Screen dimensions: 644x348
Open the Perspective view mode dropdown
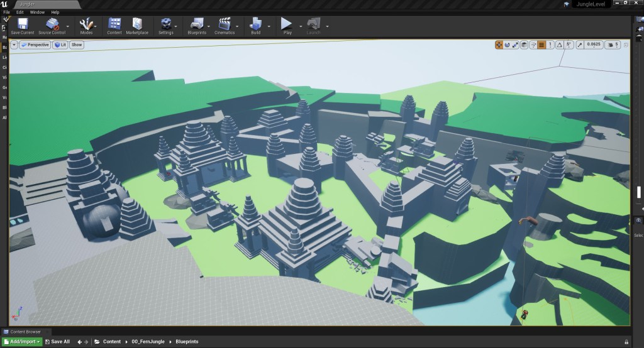[35, 45]
